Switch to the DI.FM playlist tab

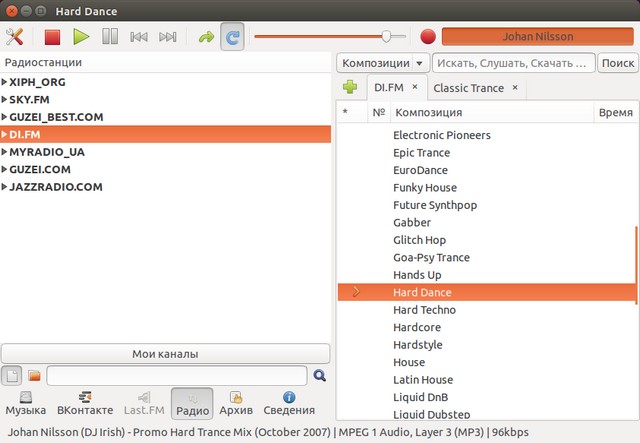(x=389, y=87)
